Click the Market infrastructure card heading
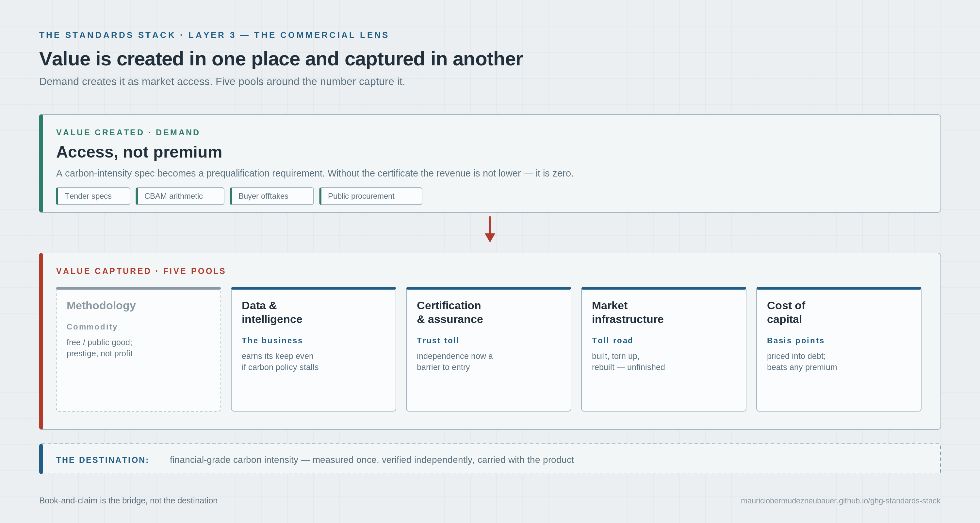The height and width of the screenshot is (523, 980). pos(627,312)
